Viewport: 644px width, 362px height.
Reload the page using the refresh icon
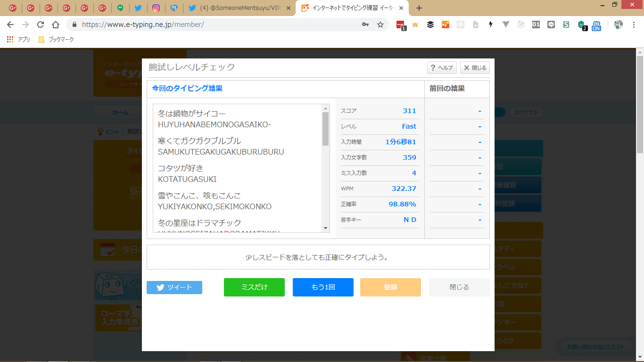click(41, 25)
